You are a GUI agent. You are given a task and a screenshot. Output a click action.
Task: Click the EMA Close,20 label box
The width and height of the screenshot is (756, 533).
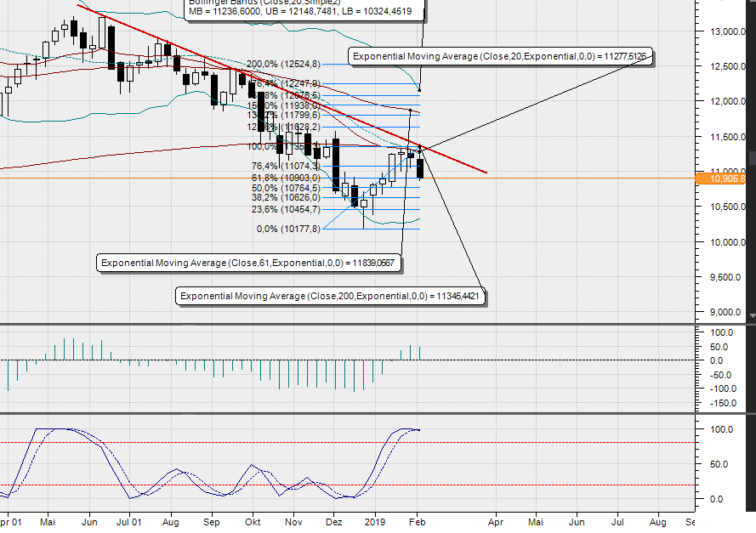coord(500,56)
